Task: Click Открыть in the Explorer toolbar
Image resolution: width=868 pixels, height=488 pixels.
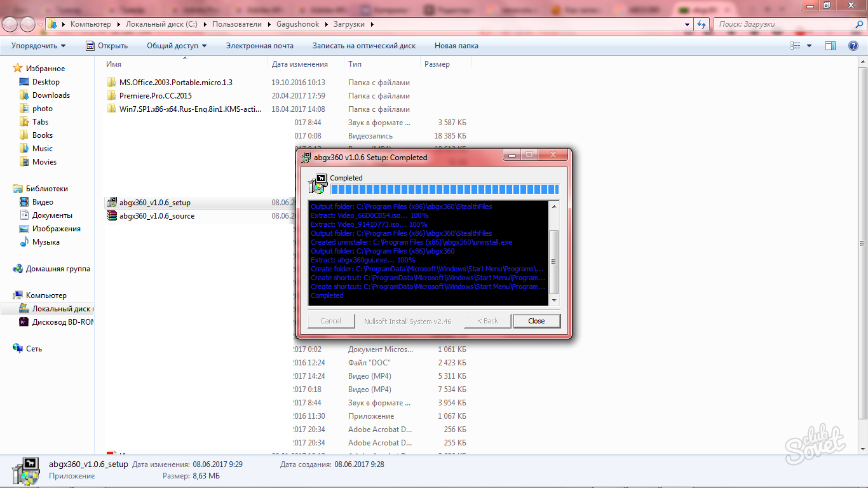Action: coord(107,46)
